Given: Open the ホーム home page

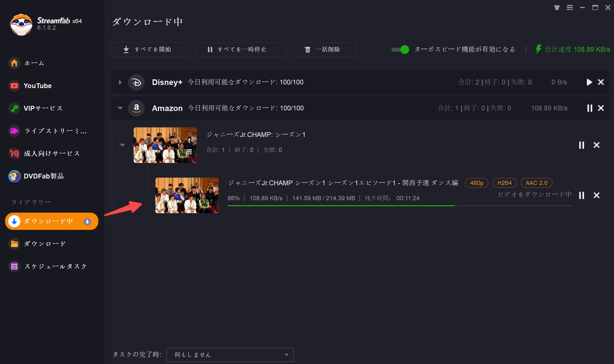Looking at the screenshot, I should pos(34,63).
